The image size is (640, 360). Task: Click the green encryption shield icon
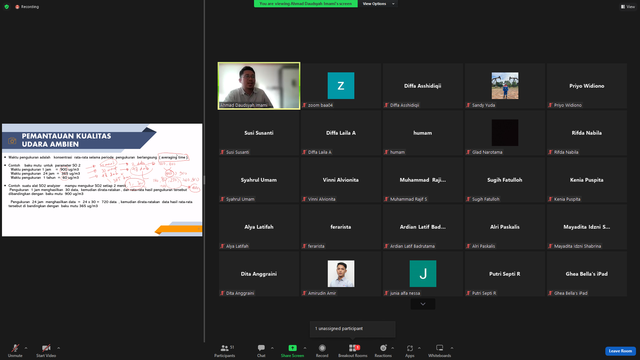click(x=7, y=7)
